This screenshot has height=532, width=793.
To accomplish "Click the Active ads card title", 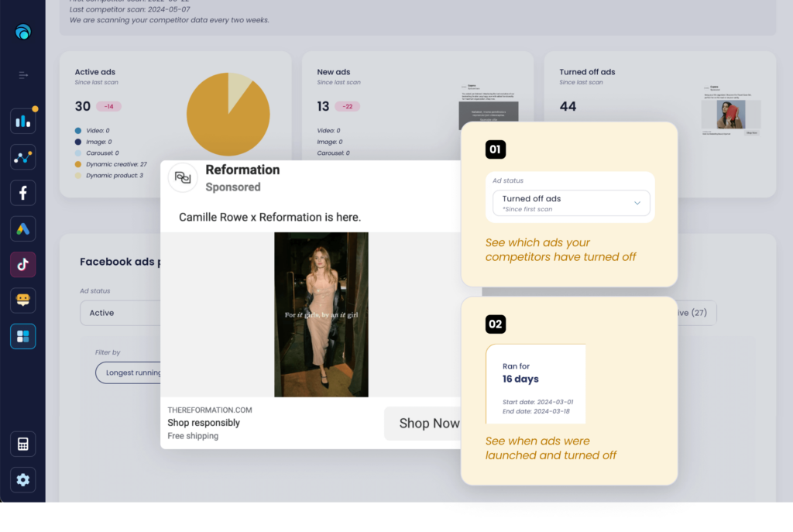I will coord(95,72).
